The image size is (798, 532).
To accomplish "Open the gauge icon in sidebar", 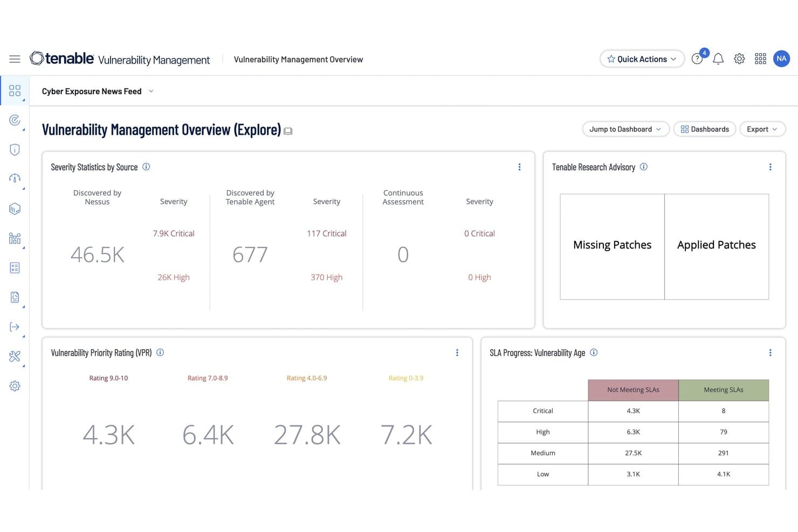I will (15, 178).
